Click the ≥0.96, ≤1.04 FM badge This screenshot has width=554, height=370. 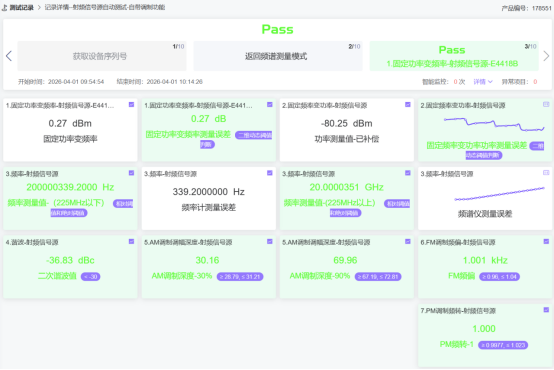[499, 277]
